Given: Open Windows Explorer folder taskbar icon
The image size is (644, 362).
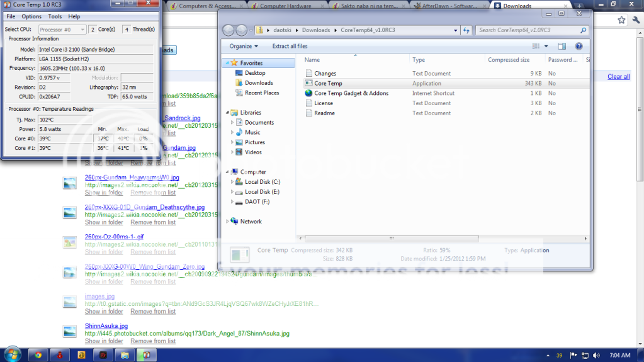Looking at the screenshot, I should pos(125,355).
